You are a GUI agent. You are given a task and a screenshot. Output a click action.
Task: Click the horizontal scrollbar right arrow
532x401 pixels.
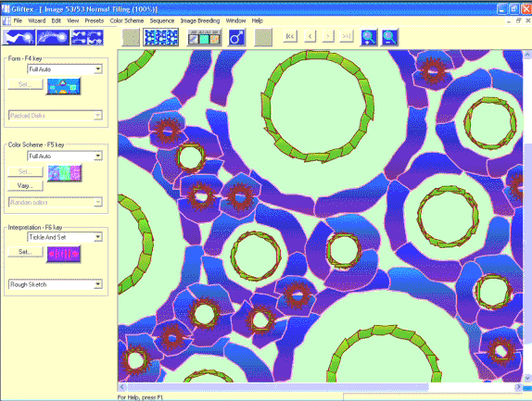coord(518,387)
